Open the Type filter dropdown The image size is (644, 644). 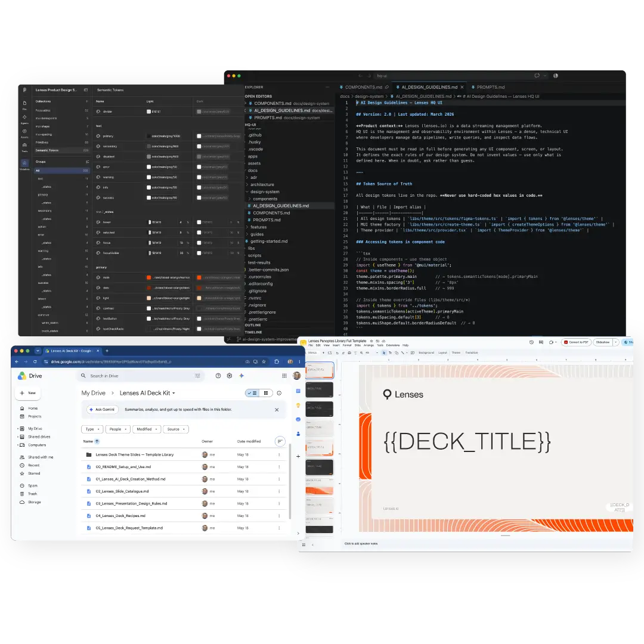coord(92,429)
